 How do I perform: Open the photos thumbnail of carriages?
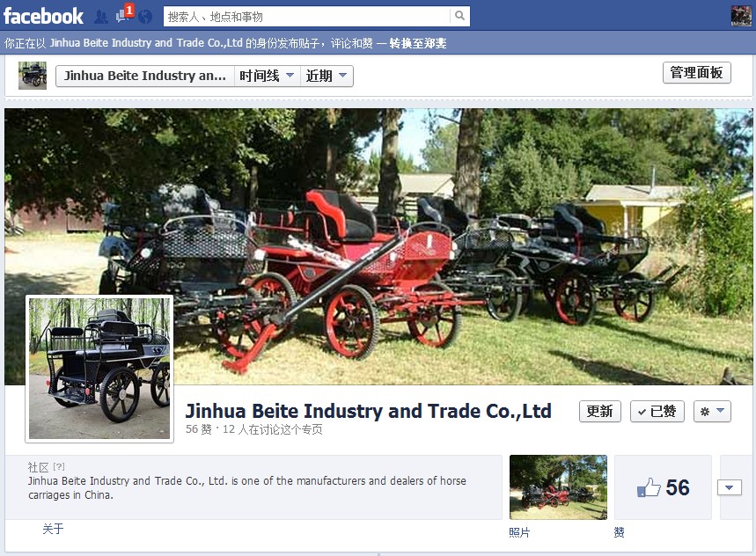[558, 487]
